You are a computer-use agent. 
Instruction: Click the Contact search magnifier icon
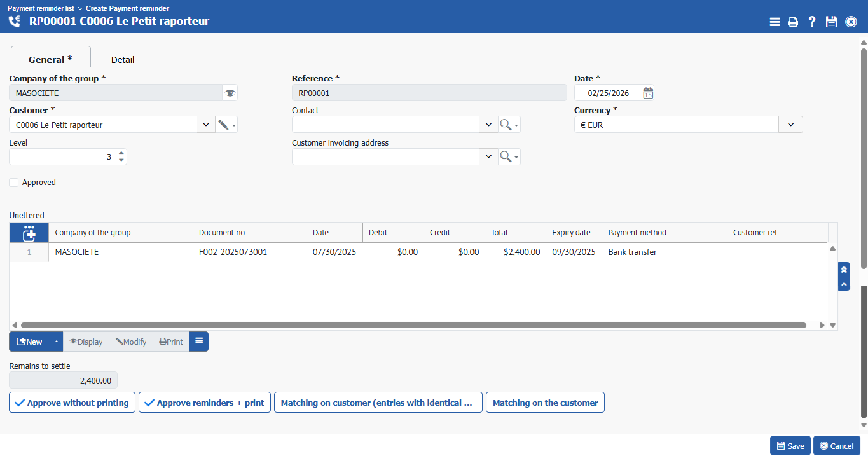pyautogui.click(x=506, y=125)
